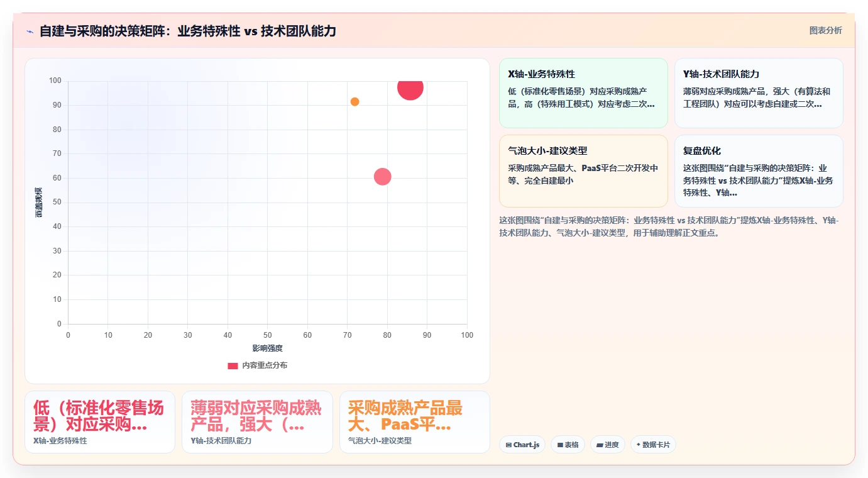Viewport: 868px width, 478px height.
Task: Select the Chart.js tag chip
Action: tap(522, 445)
